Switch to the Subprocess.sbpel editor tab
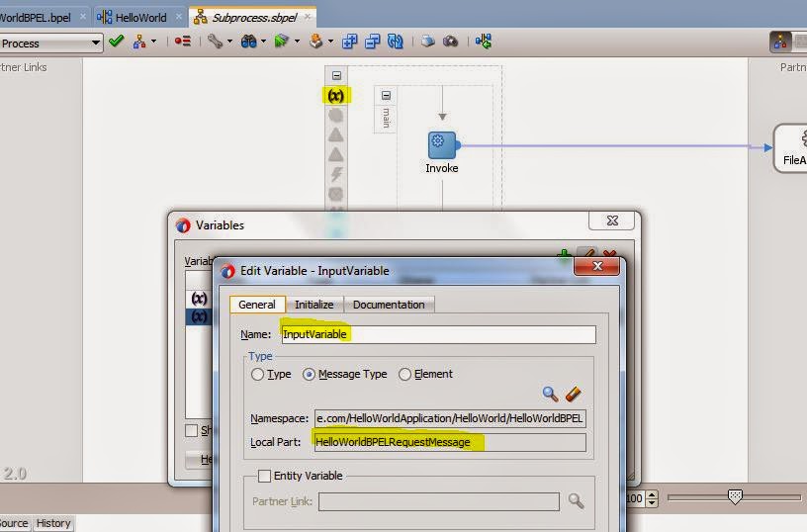 tap(254, 18)
